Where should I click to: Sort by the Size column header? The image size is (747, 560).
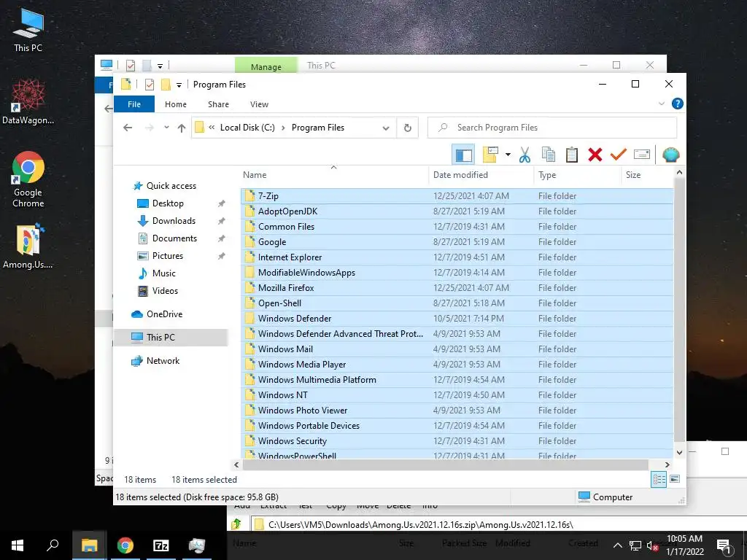point(648,175)
